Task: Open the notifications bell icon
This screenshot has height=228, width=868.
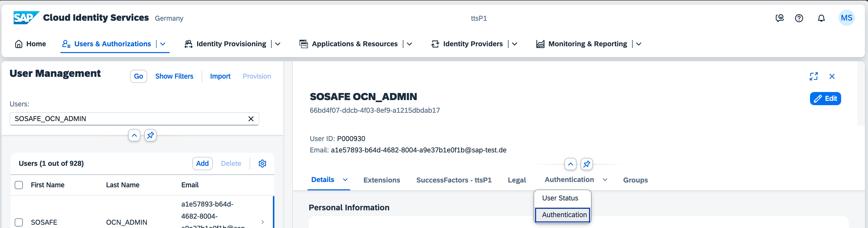Action: coord(821,18)
